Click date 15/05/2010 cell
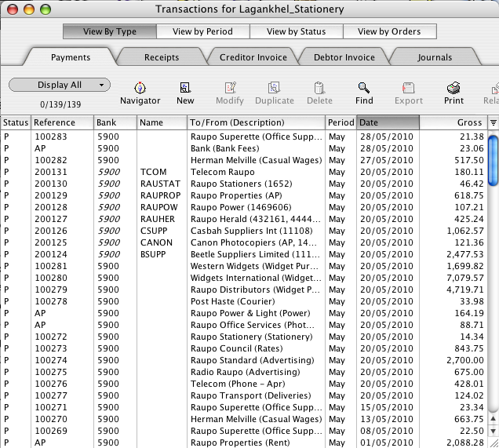Screen dimensions: 499x448 point(387,407)
